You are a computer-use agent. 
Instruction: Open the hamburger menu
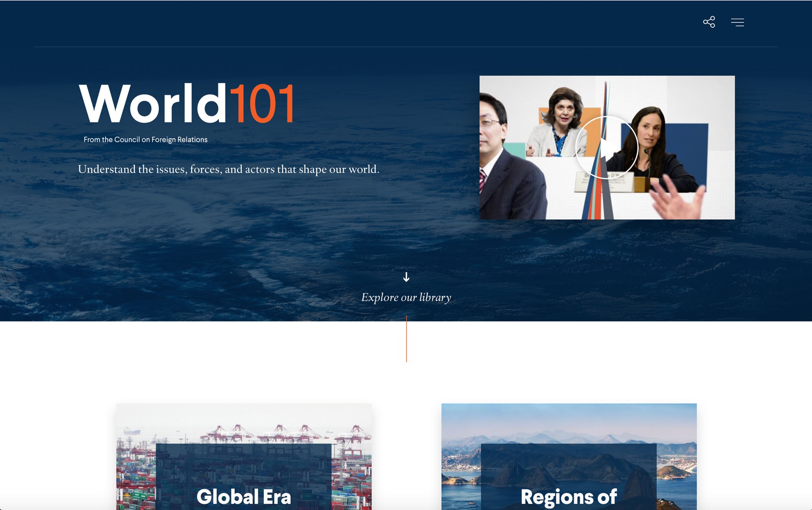click(x=737, y=22)
